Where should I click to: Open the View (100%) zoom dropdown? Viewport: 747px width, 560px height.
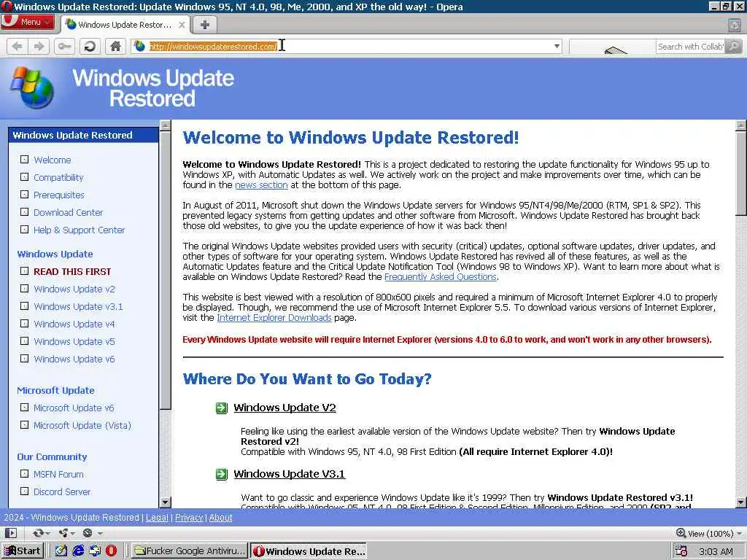[709, 533]
